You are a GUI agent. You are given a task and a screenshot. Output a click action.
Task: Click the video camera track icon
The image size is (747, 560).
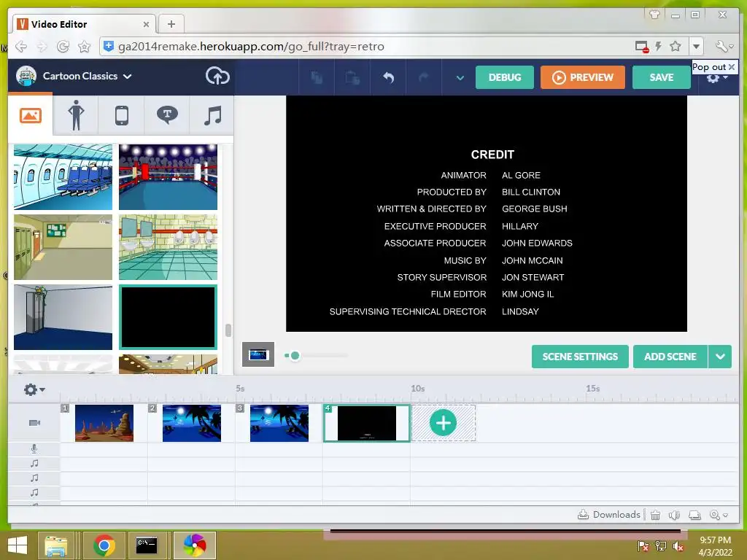click(x=34, y=423)
